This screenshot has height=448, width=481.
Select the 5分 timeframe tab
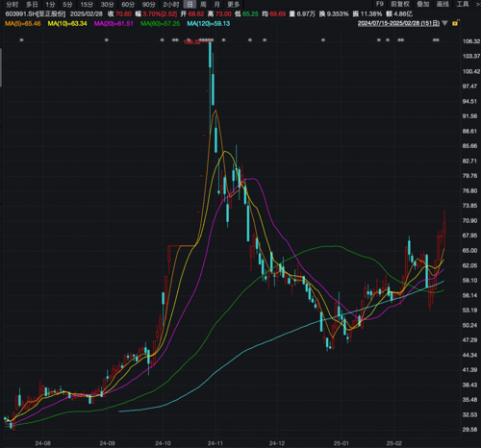(x=67, y=5)
